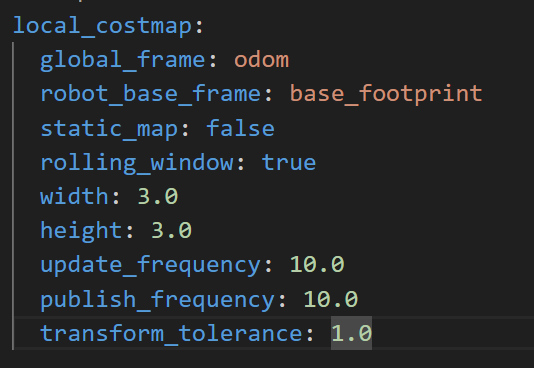Viewport: 534px width, 368px height.
Task: Select the base_footprint value
Action: 386,94
